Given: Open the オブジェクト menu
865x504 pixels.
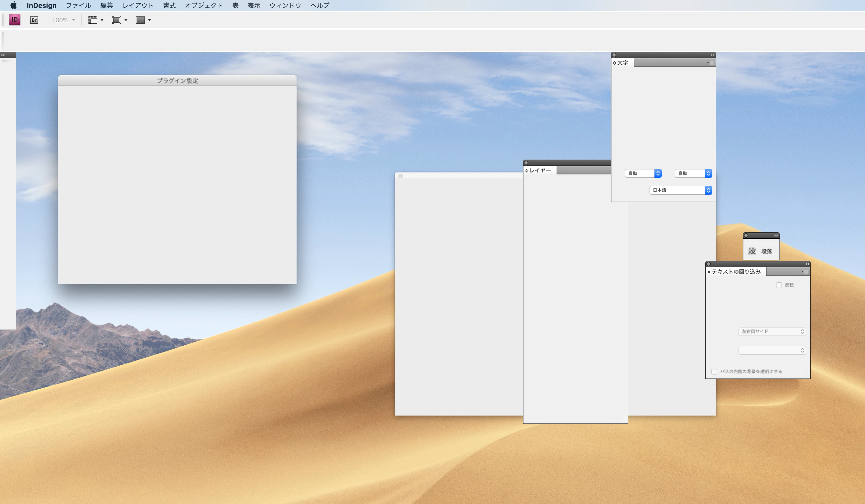Looking at the screenshot, I should (x=204, y=5).
